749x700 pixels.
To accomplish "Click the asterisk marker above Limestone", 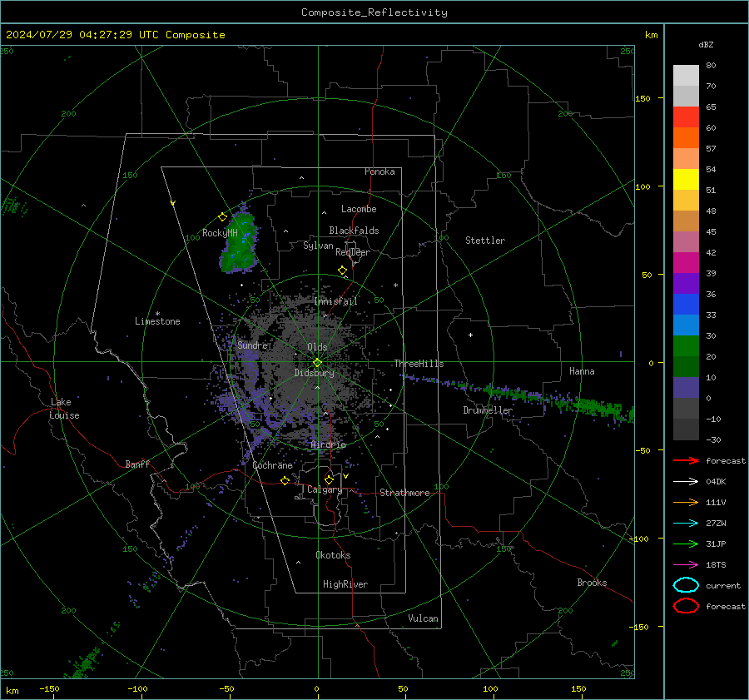I will coord(157,314).
